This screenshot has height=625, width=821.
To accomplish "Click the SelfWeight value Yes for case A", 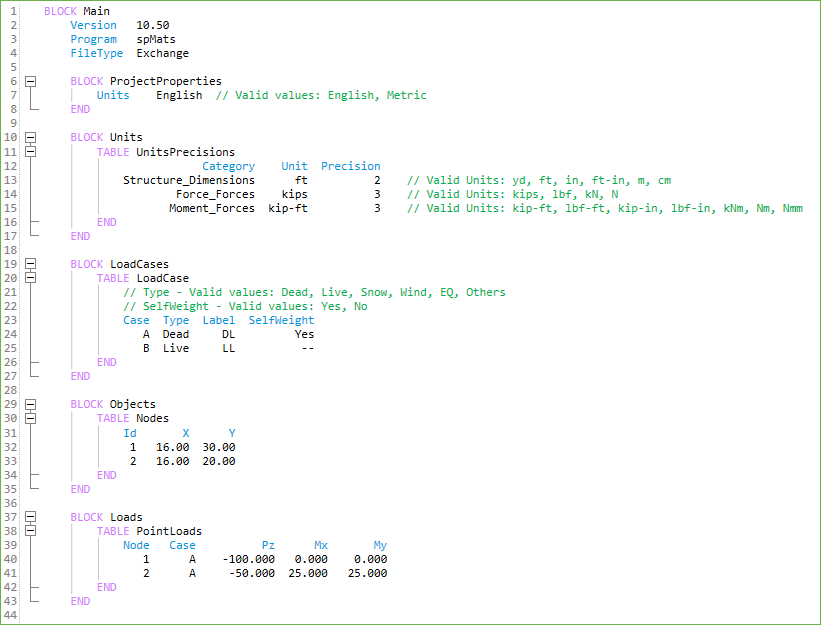I will click(304, 335).
